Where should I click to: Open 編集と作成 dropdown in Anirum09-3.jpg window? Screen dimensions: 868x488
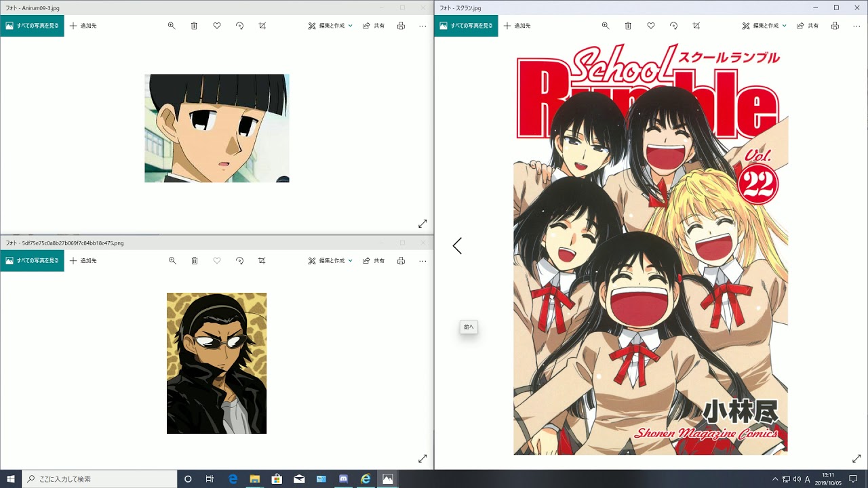330,26
